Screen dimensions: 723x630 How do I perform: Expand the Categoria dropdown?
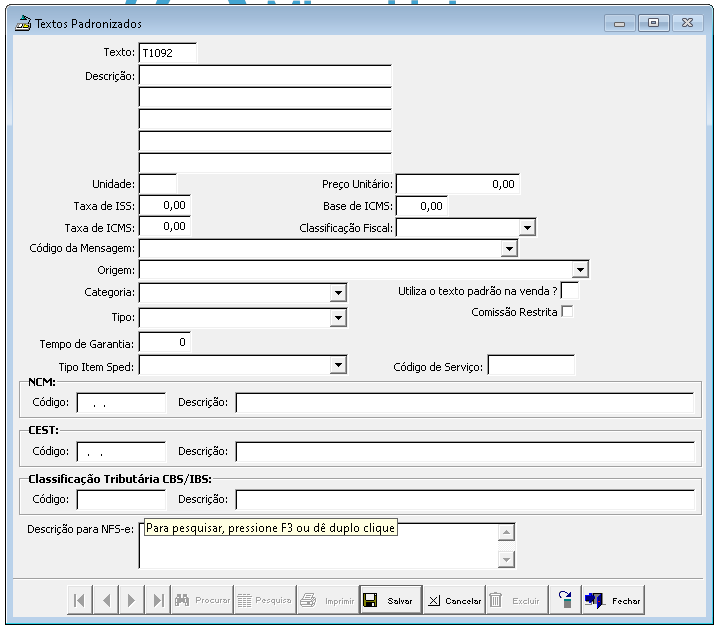[338, 293]
